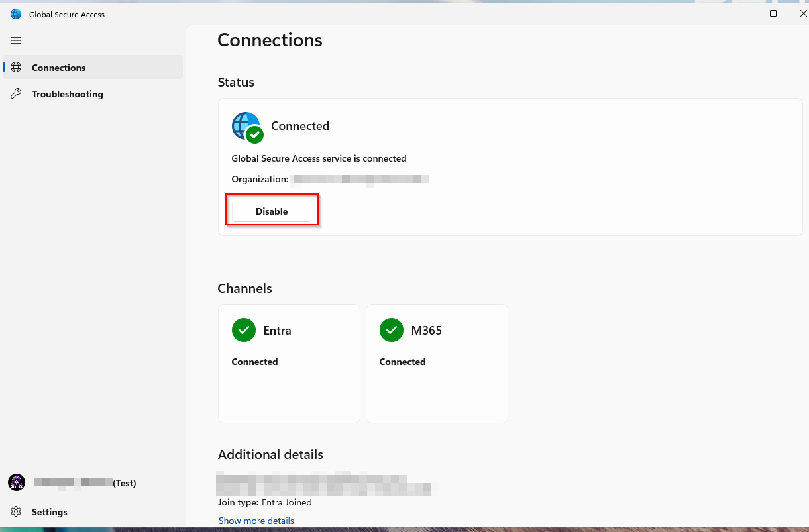Click the Status section heading
This screenshot has height=532, width=809.
236,82
